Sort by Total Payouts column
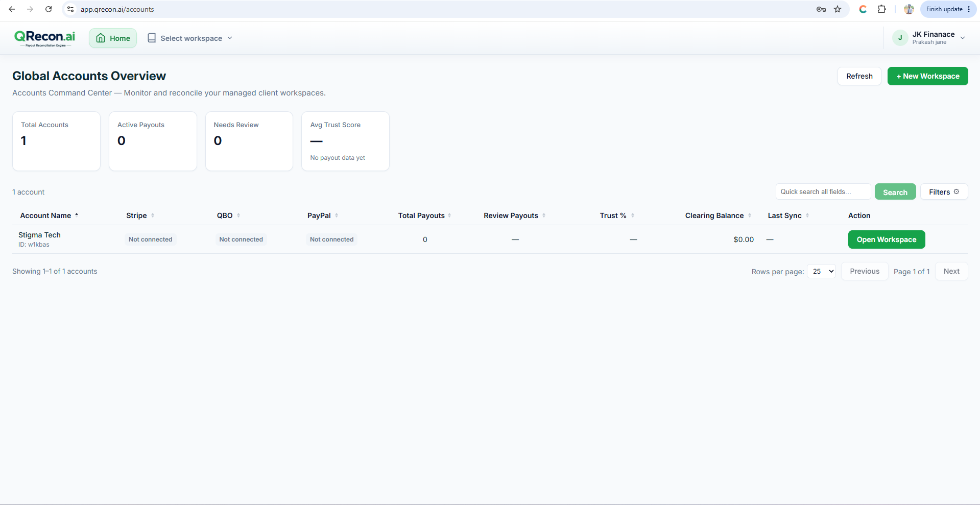This screenshot has width=980, height=505. coord(424,215)
